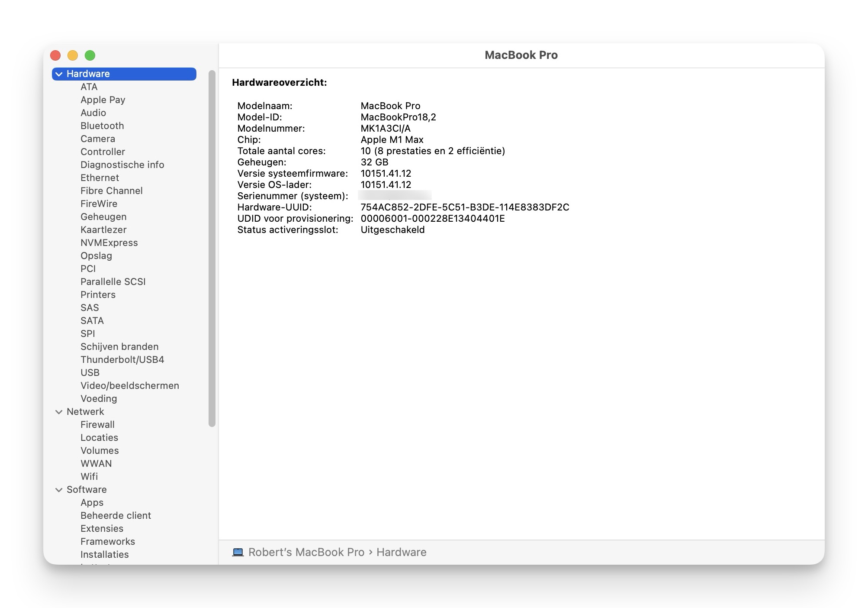This screenshot has width=868, height=608.
Task: Select Thunderbolt/USB4 in the sidebar
Action: coord(122,360)
